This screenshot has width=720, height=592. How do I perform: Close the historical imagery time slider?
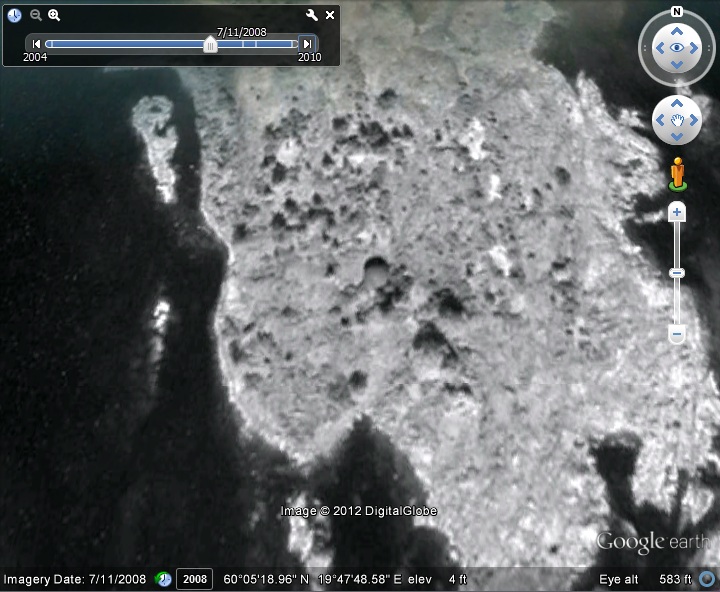pos(330,15)
